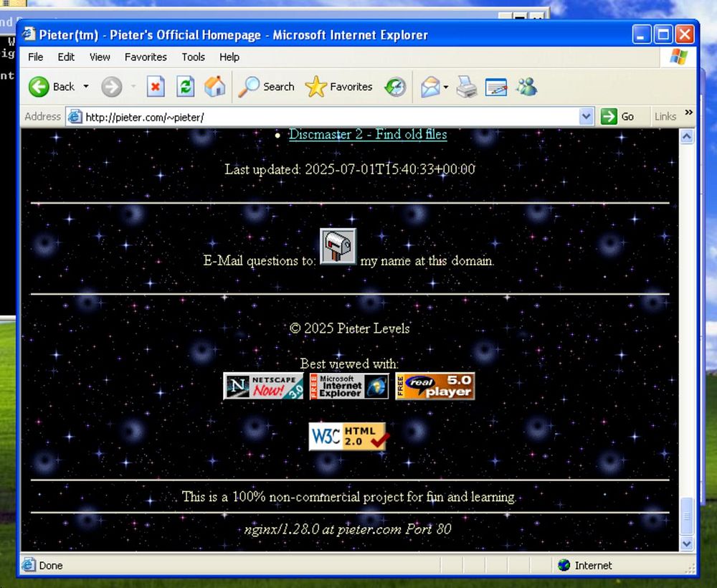Click the Edit page toolbar icon
Screen dimensions: 717x588
point(496,87)
